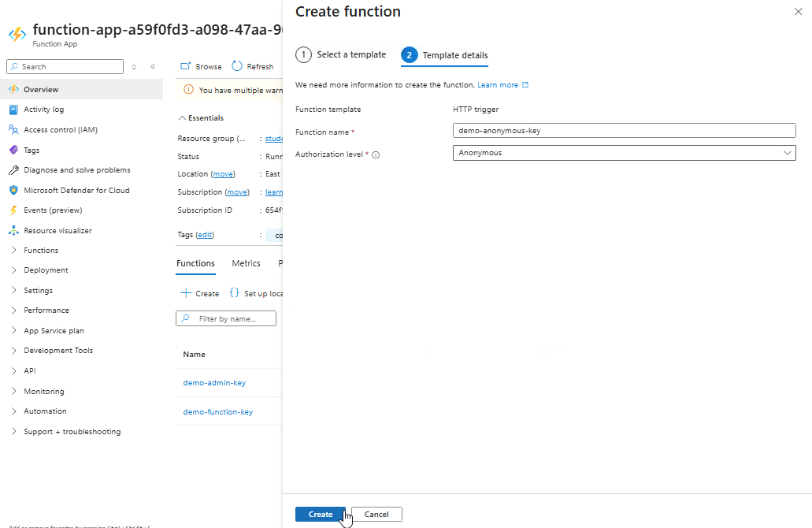Image resolution: width=812 pixels, height=528 pixels.
Task: Close the Create function panel
Action: 798,12
